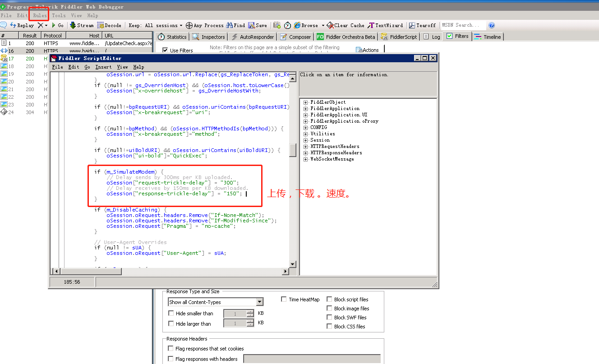Switch to the Statistics tab
The width and height of the screenshot is (599, 364).
pyautogui.click(x=172, y=37)
